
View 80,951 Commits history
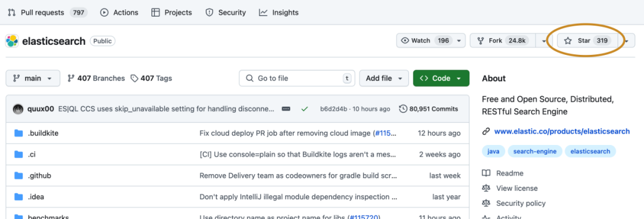(x=428, y=109)
